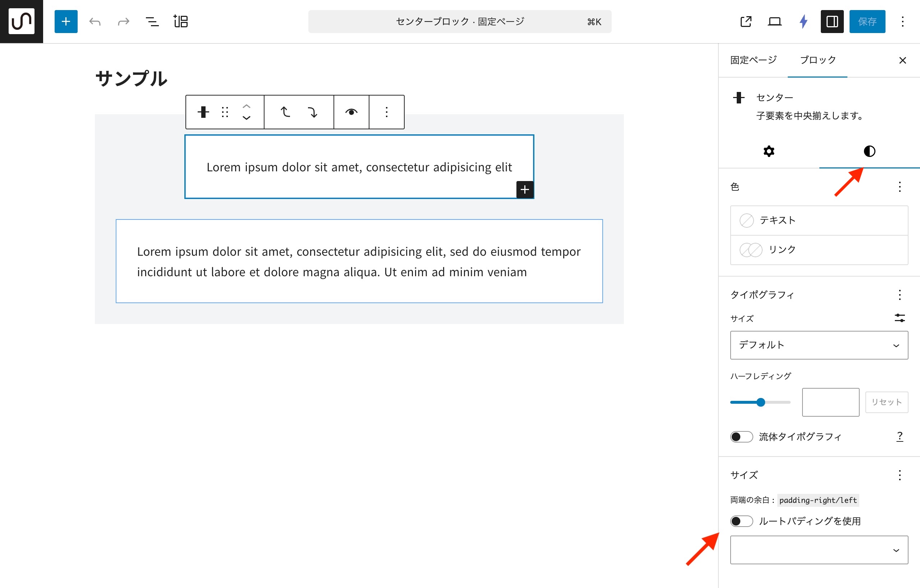Open page preview in new tab icon

[746, 22]
